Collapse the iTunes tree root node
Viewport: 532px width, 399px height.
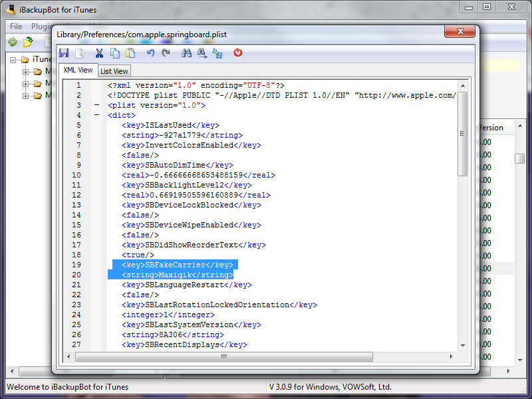(13, 60)
